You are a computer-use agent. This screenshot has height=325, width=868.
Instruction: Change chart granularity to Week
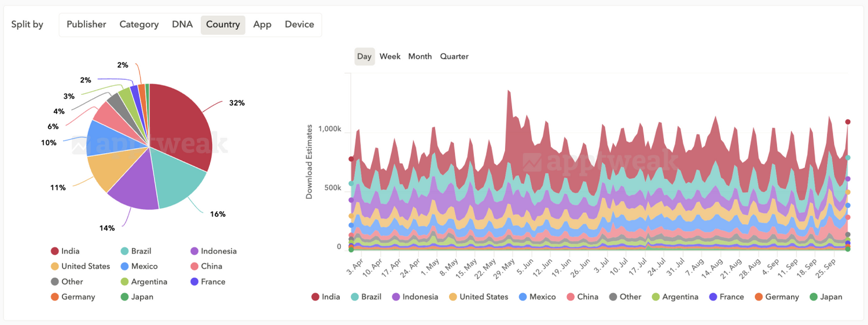[x=390, y=56]
